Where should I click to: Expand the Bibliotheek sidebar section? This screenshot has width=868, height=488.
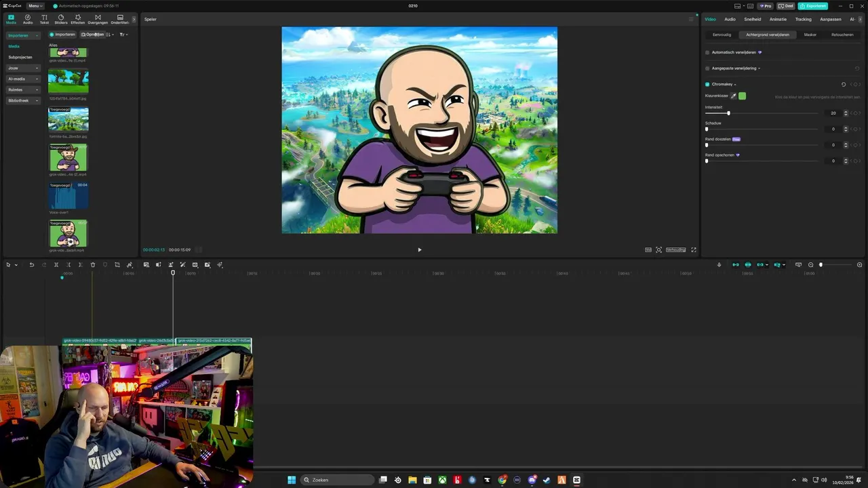click(22, 100)
